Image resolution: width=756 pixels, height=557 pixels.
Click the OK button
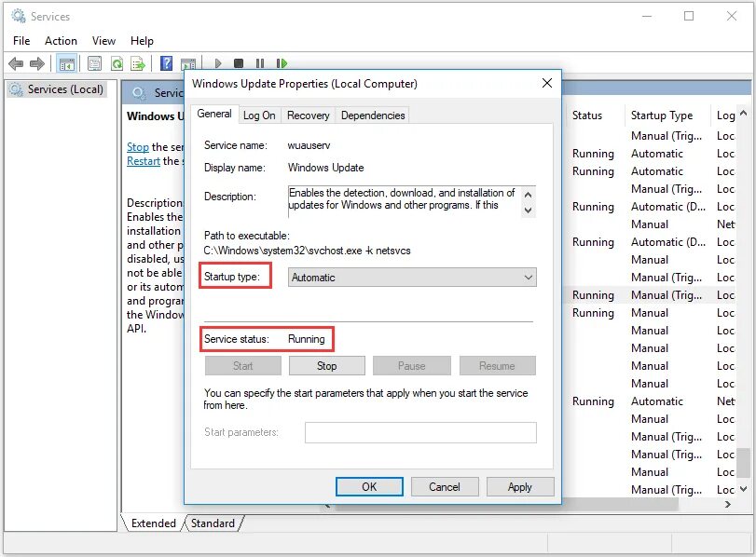(x=369, y=486)
